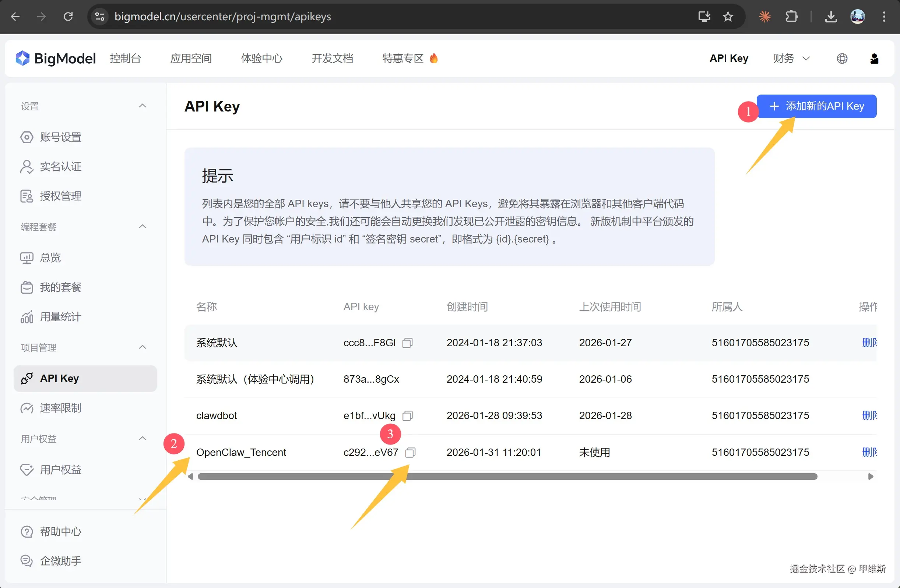The width and height of the screenshot is (900, 588).
Task: Delete the clawdbot API key
Action: tap(869, 416)
